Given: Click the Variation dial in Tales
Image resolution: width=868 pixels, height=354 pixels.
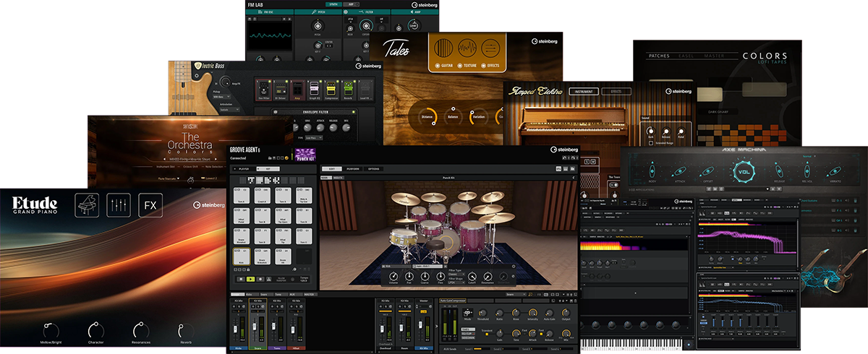Looking at the screenshot, I should point(478,116).
